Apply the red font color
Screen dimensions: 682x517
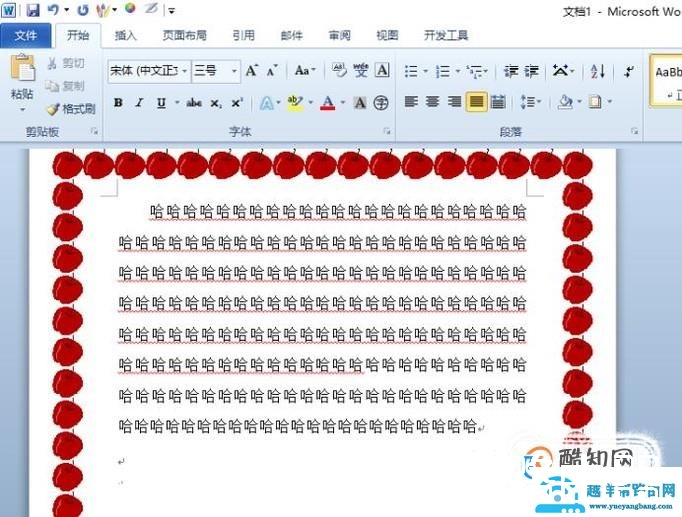point(328,103)
